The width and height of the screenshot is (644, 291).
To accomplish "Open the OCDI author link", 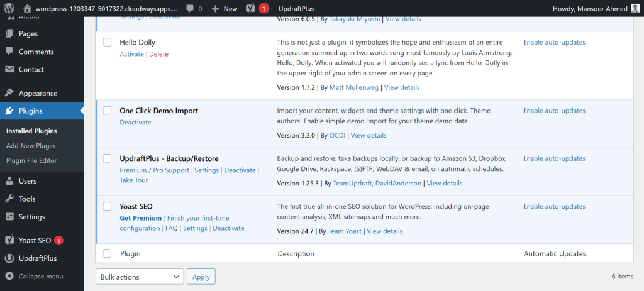I will click(x=337, y=135).
